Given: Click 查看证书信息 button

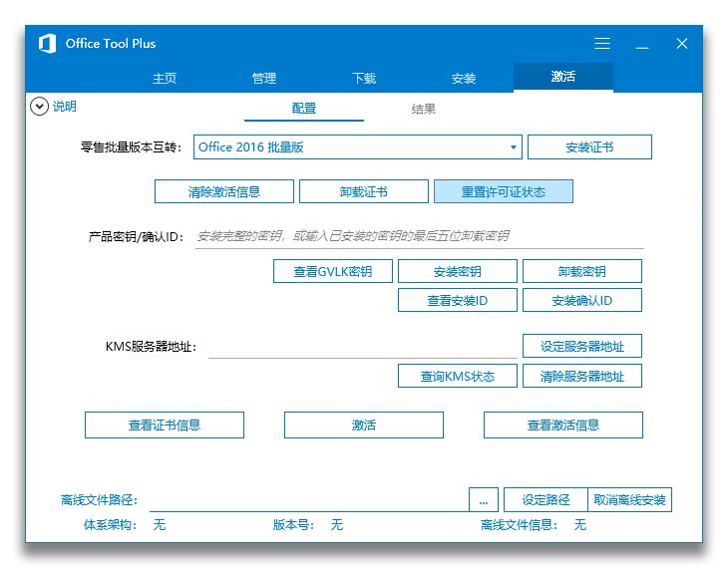Looking at the screenshot, I should pos(165,426).
